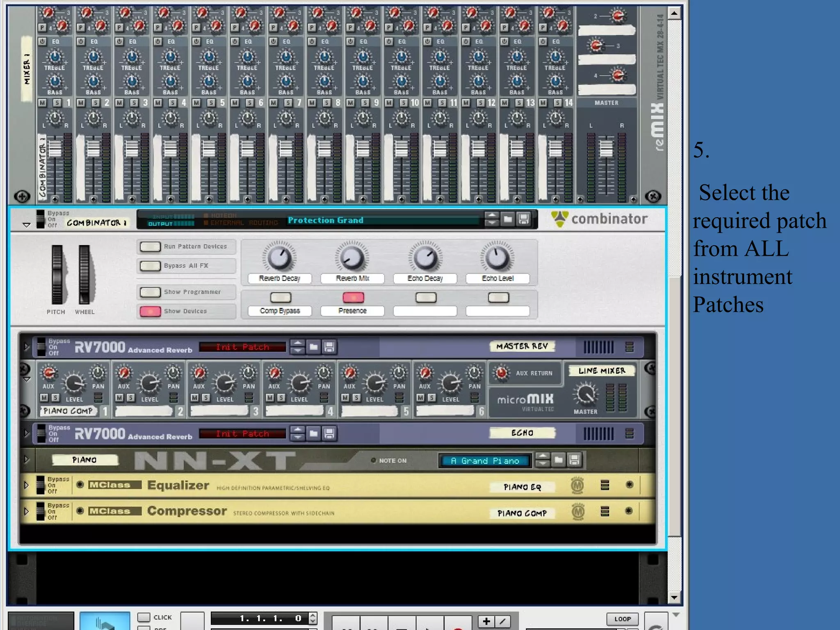This screenshot has height=630, width=840.
Task: Open the MASTER REV RV7000 patch browser
Action: tap(313, 347)
